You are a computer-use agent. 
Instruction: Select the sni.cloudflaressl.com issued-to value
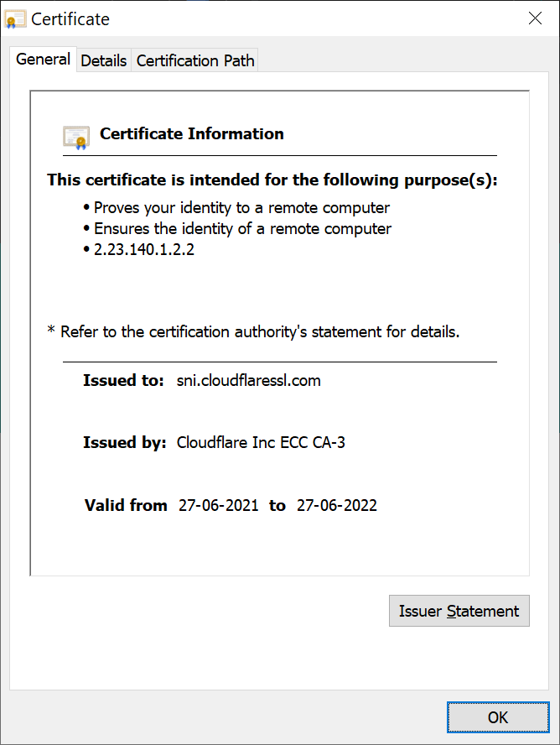(249, 380)
